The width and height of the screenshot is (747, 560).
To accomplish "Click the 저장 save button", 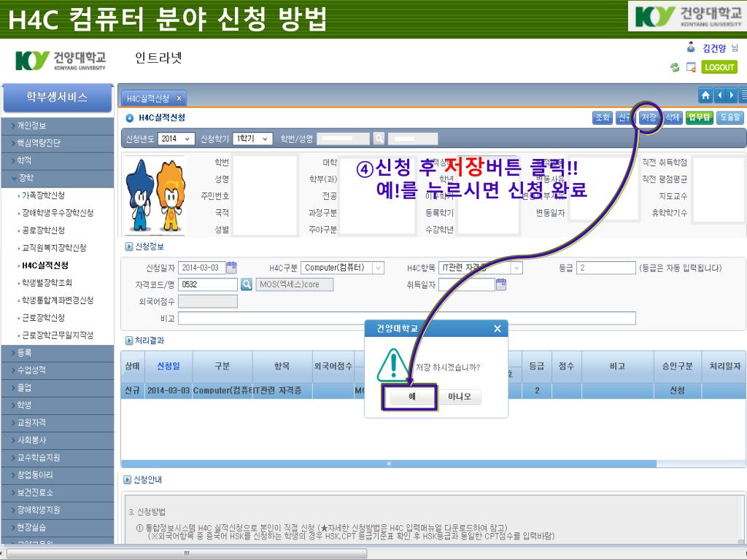I will tap(649, 117).
